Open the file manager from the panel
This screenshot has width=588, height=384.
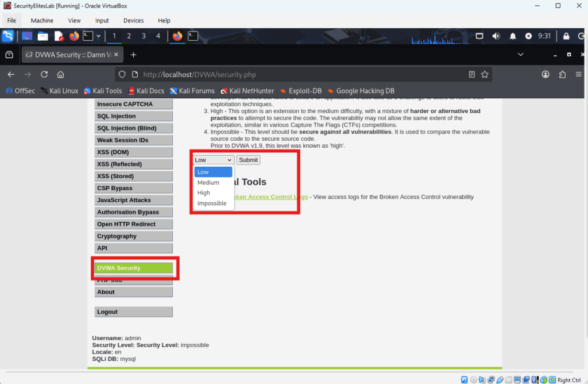(x=43, y=36)
